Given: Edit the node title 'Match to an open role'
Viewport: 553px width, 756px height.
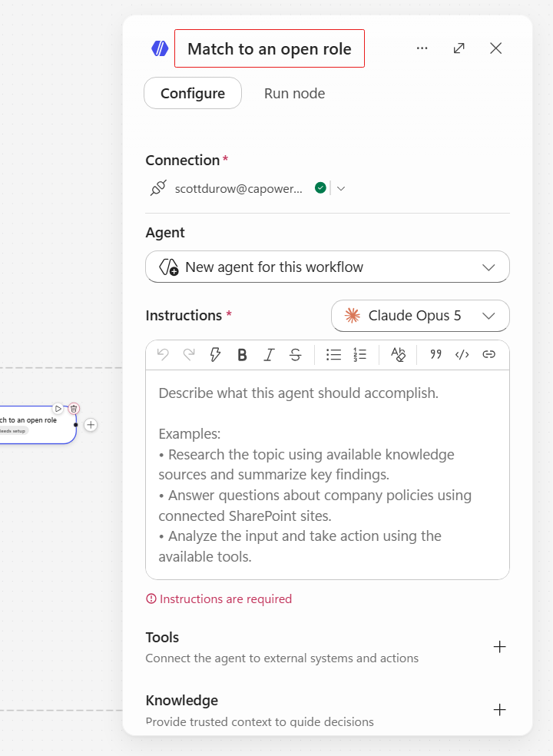Looking at the screenshot, I should [269, 48].
